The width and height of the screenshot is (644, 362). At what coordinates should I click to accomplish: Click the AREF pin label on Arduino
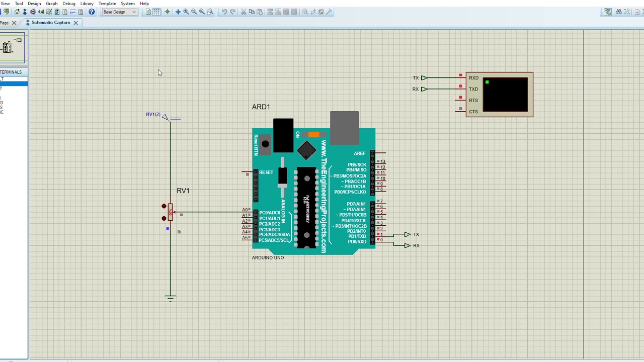click(359, 153)
